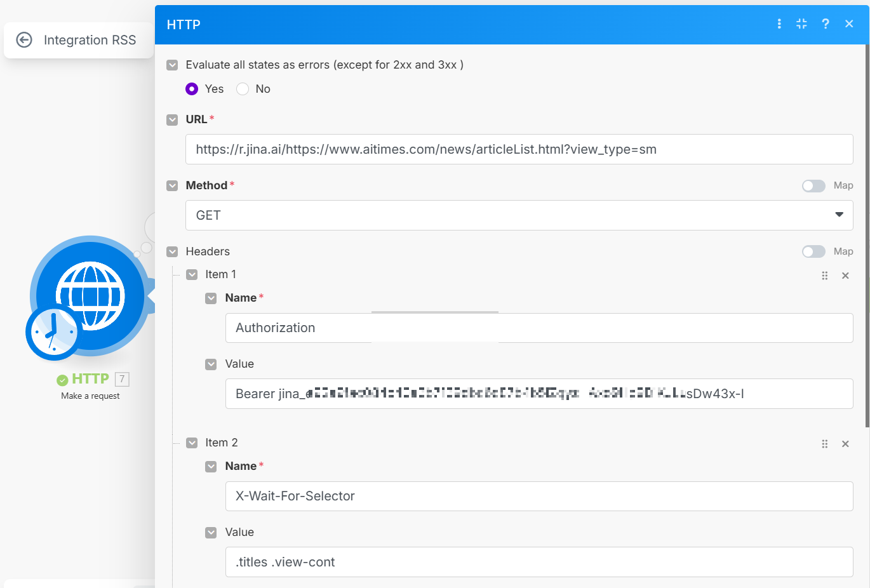This screenshot has width=870, height=588.
Task: Click the X-Wait-For-Selector name field
Action: (x=539, y=496)
